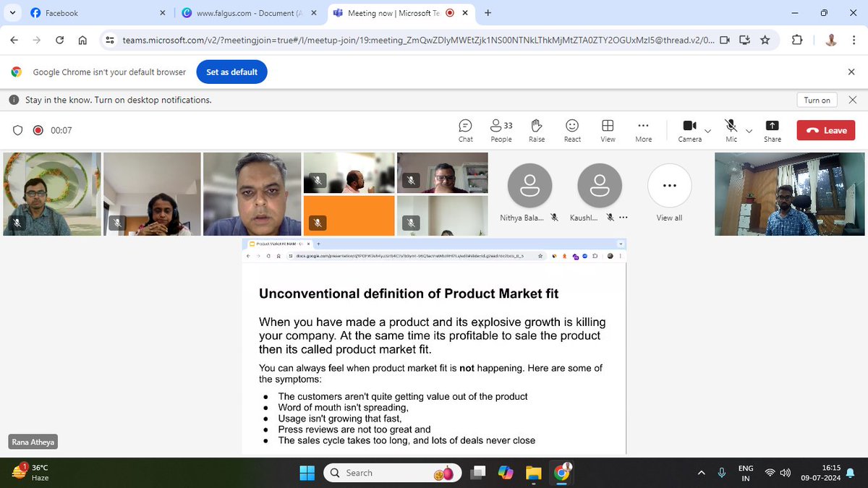Open the ENG IN language switcher
The image size is (868, 488).
746,473
